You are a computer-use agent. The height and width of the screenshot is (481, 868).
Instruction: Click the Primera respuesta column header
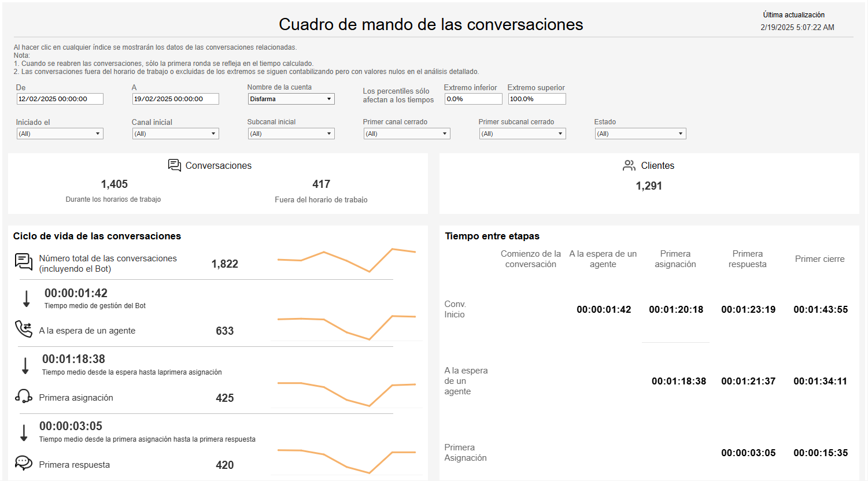748,259
